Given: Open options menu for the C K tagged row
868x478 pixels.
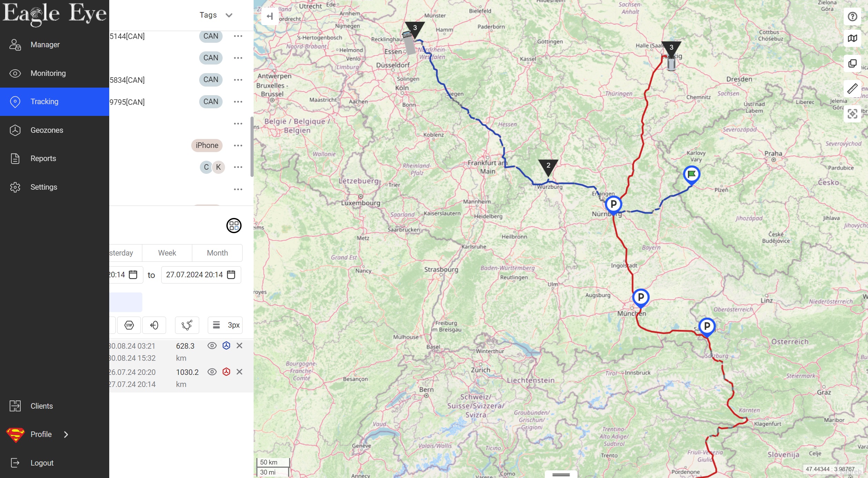Looking at the screenshot, I should point(238,167).
